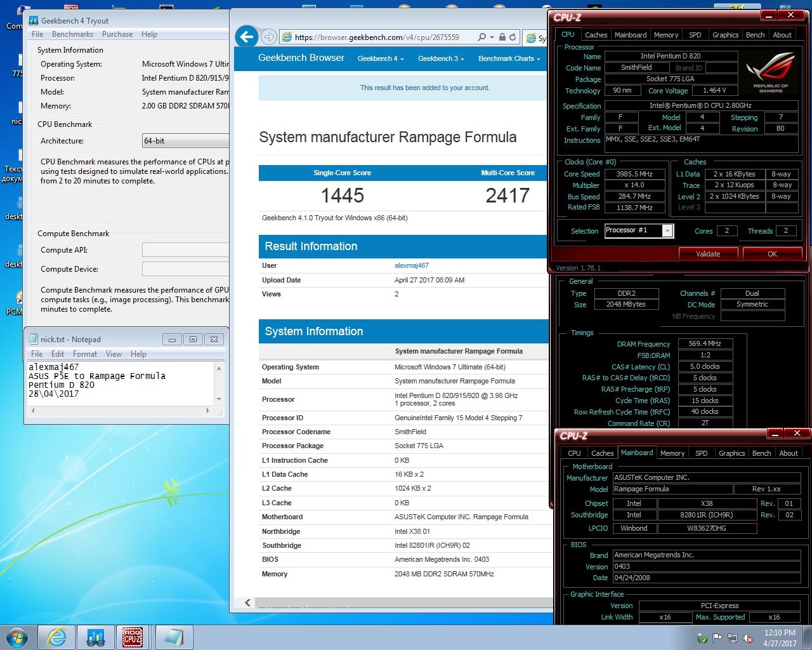Screen dimensions: 812x650
Task: Click the browser forward arrow button
Action: coord(269,37)
